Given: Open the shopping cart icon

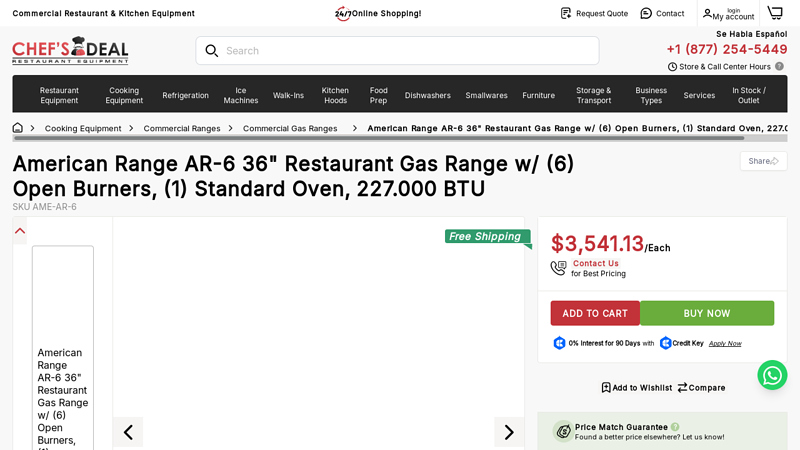Looking at the screenshot, I should point(775,13).
